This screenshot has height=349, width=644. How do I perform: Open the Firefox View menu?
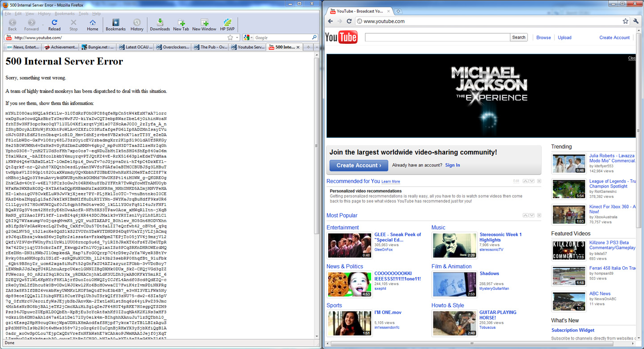[30, 13]
